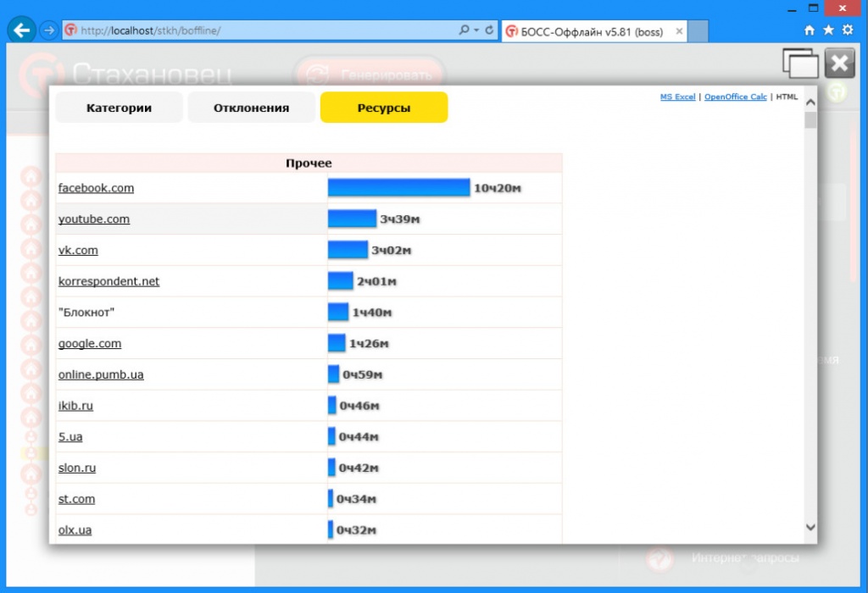Viewport: 868px width, 593px height.
Task: Click the popup scrollbar up arrow
Action: coord(810,103)
